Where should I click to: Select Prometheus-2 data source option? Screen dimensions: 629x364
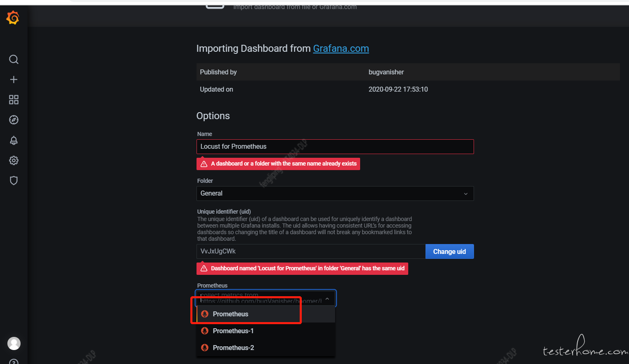(266, 348)
